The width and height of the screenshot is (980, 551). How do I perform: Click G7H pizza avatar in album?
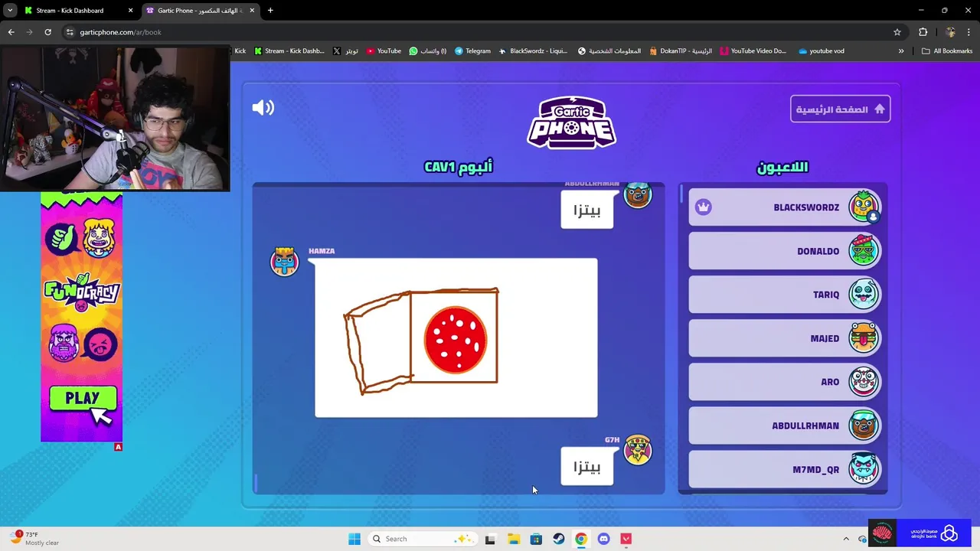(638, 450)
